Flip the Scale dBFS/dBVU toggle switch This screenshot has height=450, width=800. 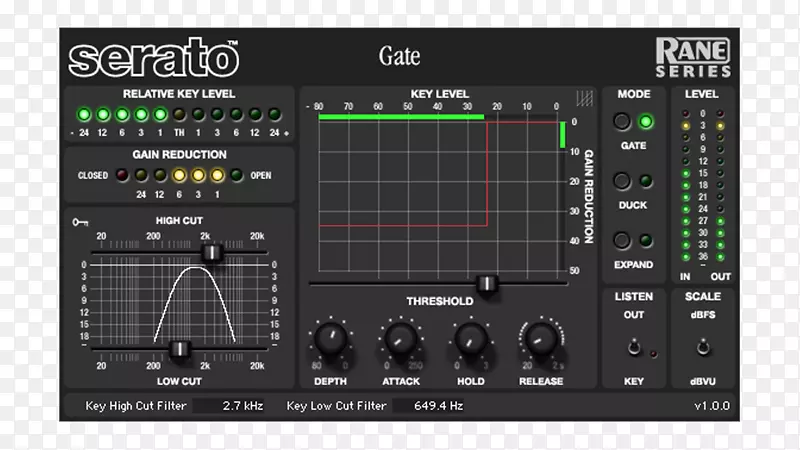[x=703, y=347]
